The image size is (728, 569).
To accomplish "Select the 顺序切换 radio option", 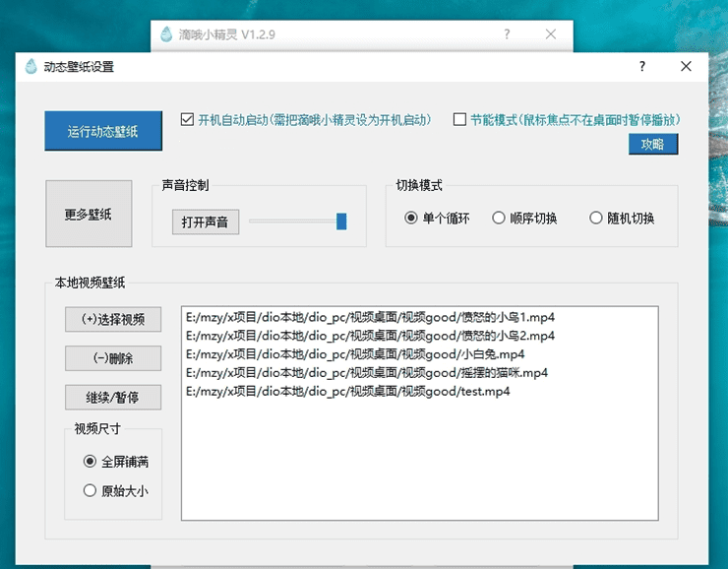I will (x=499, y=219).
